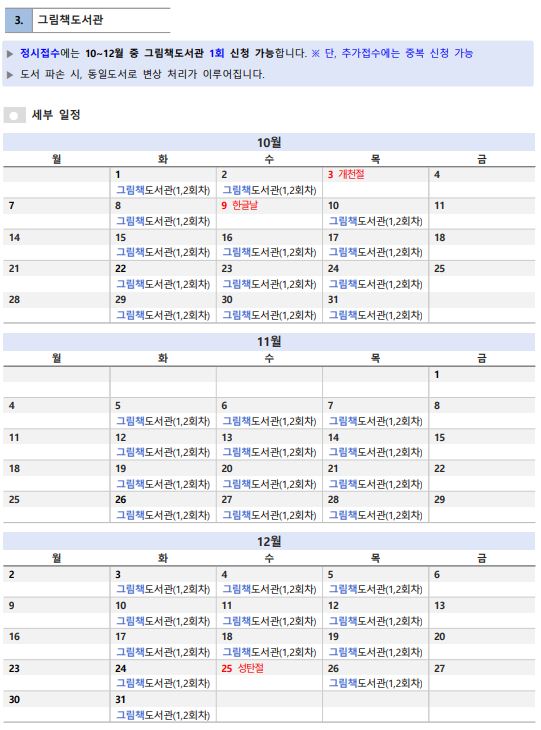
Task: Select the 10월 month header
Action: point(269,142)
